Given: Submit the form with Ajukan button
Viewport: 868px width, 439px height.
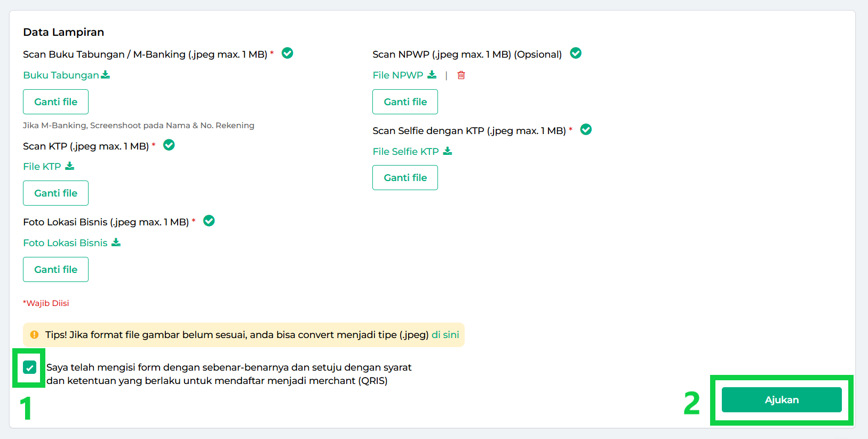Looking at the screenshot, I should [781, 399].
